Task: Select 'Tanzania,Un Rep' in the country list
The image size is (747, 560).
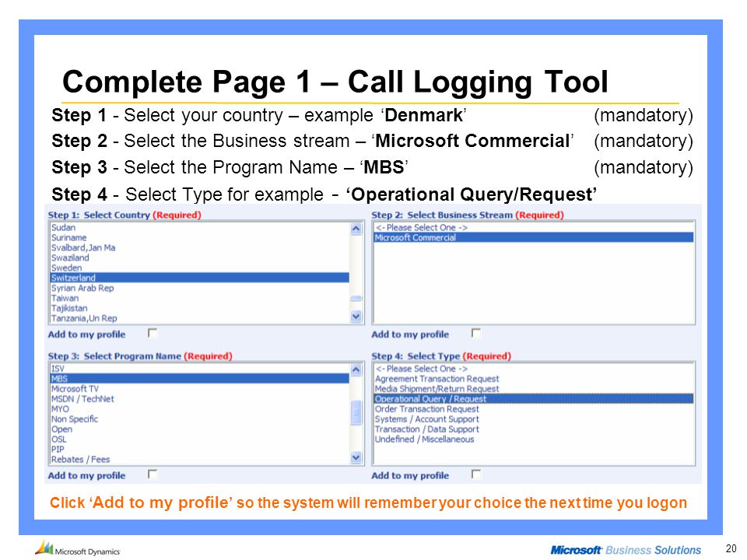Action: [x=200, y=318]
